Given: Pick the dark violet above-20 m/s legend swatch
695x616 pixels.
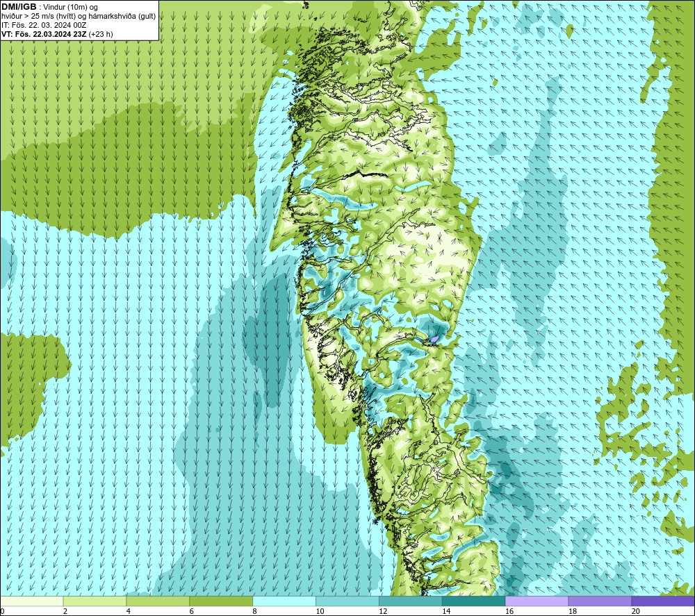Looking at the screenshot, I should (x=663, y=601).
